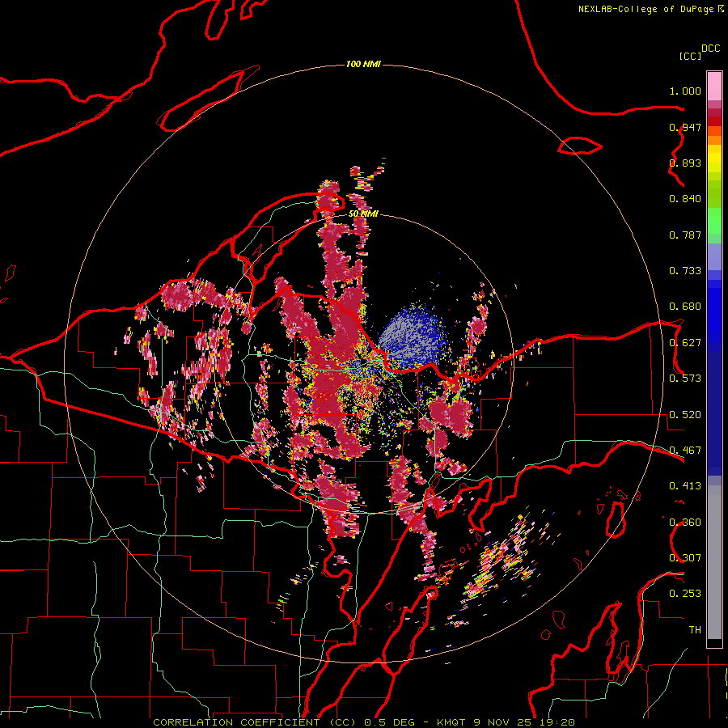Click the 0.893 color scale value
This screenshot has width=728, height=728.
point(685,163)
